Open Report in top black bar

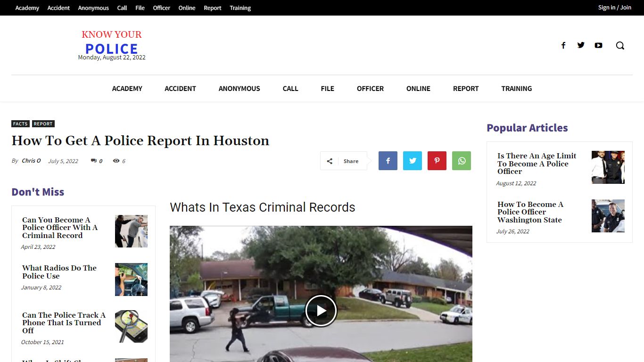tap(213, 8)
